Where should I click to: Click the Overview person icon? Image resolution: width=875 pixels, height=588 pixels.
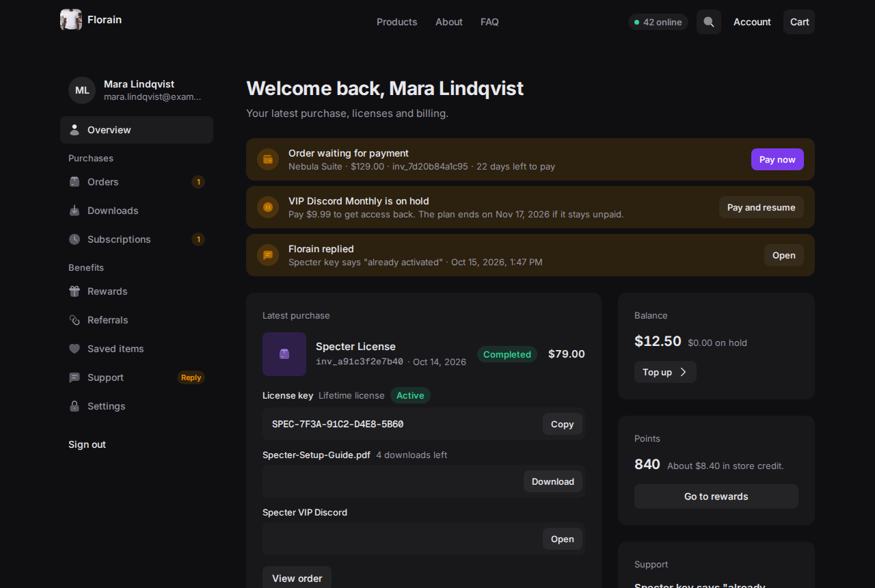coord(75,130)
